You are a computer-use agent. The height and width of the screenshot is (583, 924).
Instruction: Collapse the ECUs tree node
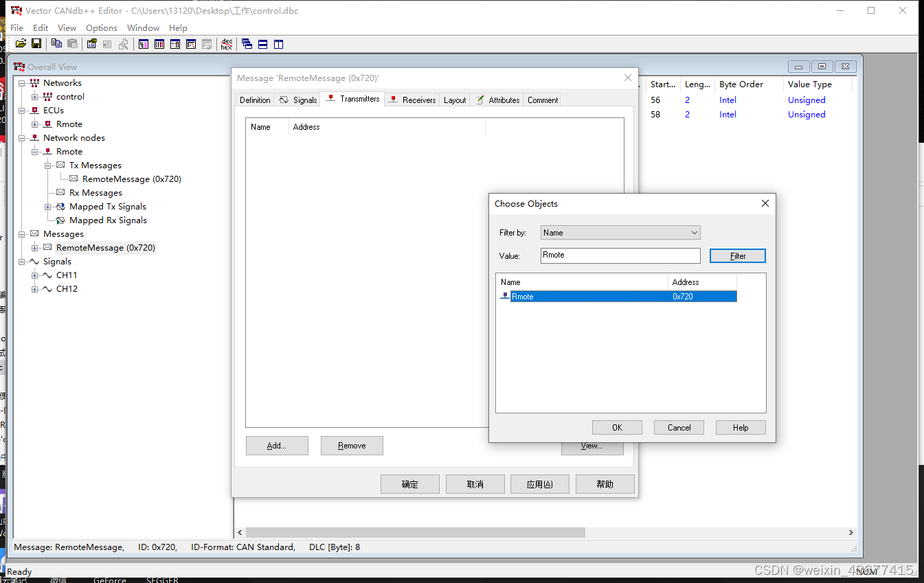tap(21, 111)
